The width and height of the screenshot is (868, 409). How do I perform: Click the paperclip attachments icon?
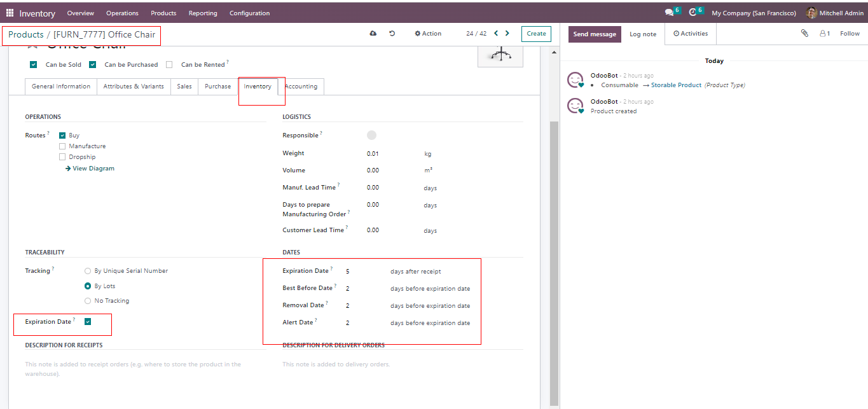pyautogui.click(x=804, y=34)
